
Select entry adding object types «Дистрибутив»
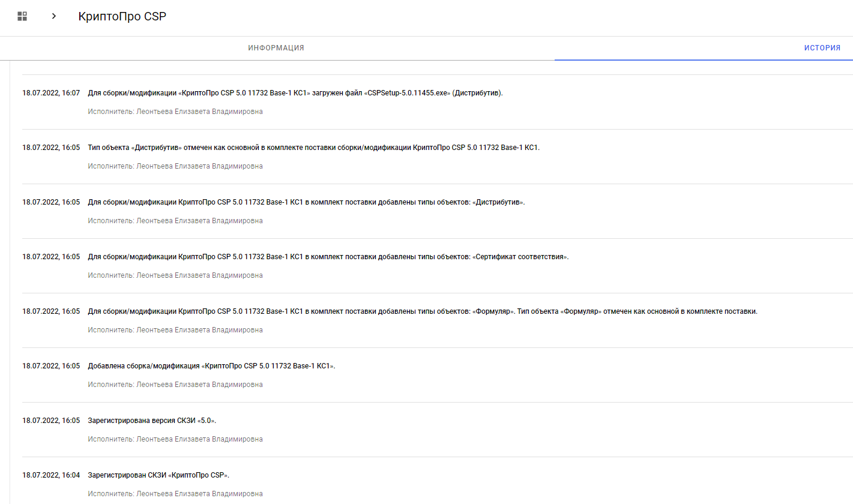pyautogui.click(x=306, y=202)
